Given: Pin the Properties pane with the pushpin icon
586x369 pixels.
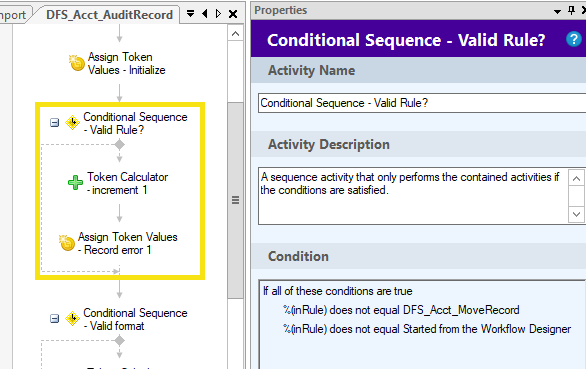Looking at the screenshot, I should click(x=571, y=10).
